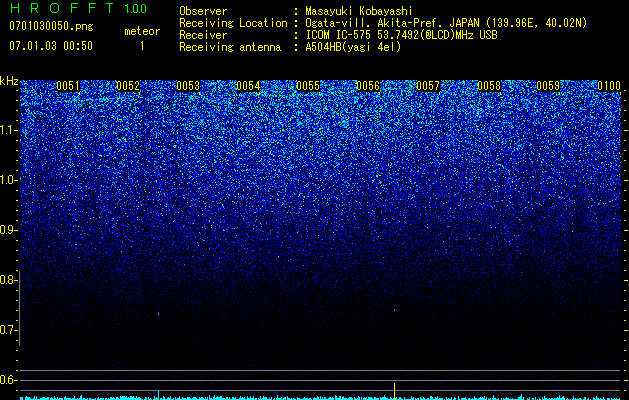Click the receiver text ICOM IC-575 53.7492 MHz USB
The width and height of the screenshot is (629, 400).
click(x=401, y=35)
